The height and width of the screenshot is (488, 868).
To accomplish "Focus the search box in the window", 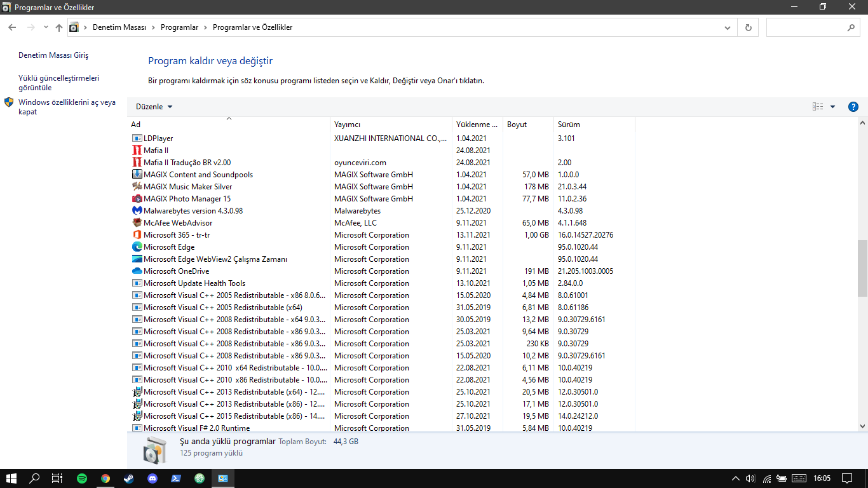I will coord(813,27).
